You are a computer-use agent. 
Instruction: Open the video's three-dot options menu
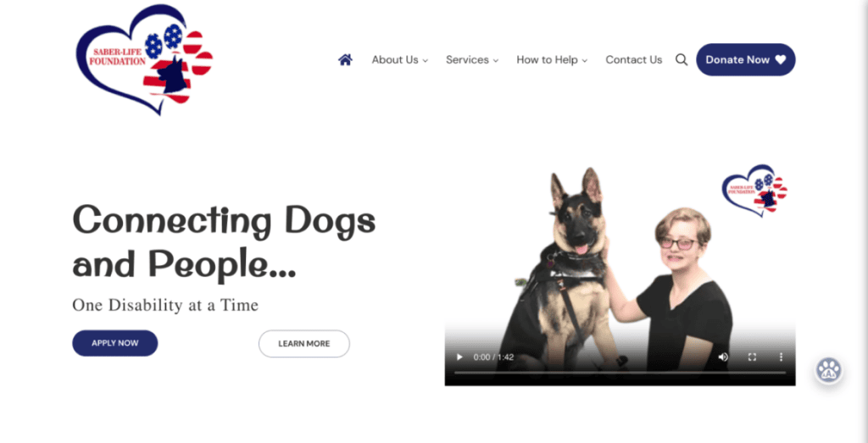tap(781, 357)
